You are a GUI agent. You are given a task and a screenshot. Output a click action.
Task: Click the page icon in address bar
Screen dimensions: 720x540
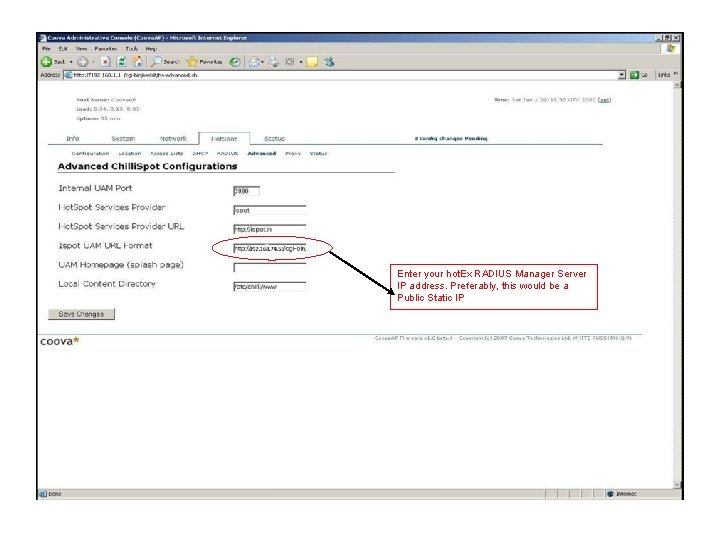point(68,75)
